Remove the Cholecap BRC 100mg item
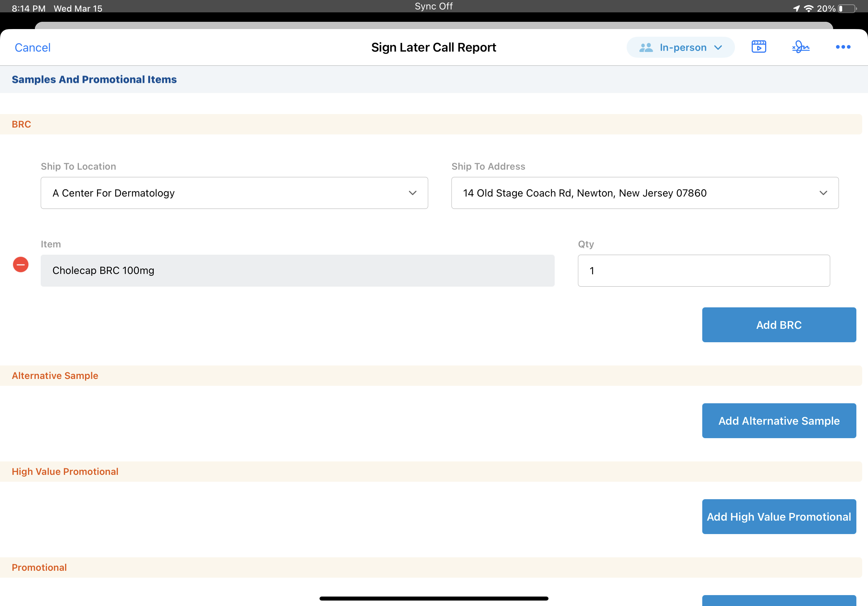 coord(21,264)
